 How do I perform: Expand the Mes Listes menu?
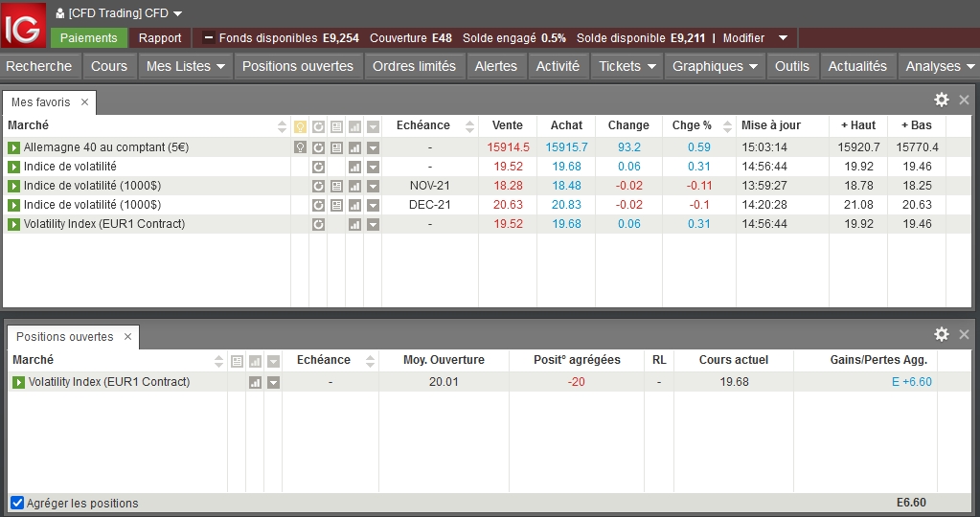click(220, 66)
